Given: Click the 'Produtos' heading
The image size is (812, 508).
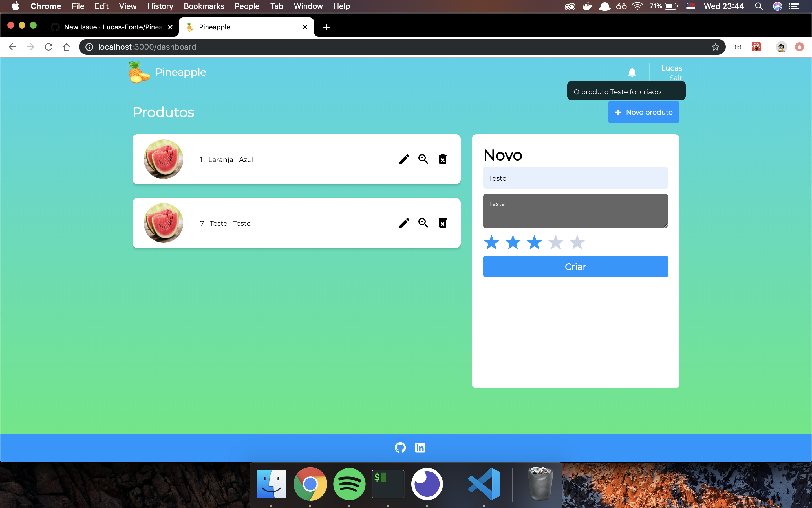Looking at the screenshot, I should pyautogui.click(x=164, y=112).
